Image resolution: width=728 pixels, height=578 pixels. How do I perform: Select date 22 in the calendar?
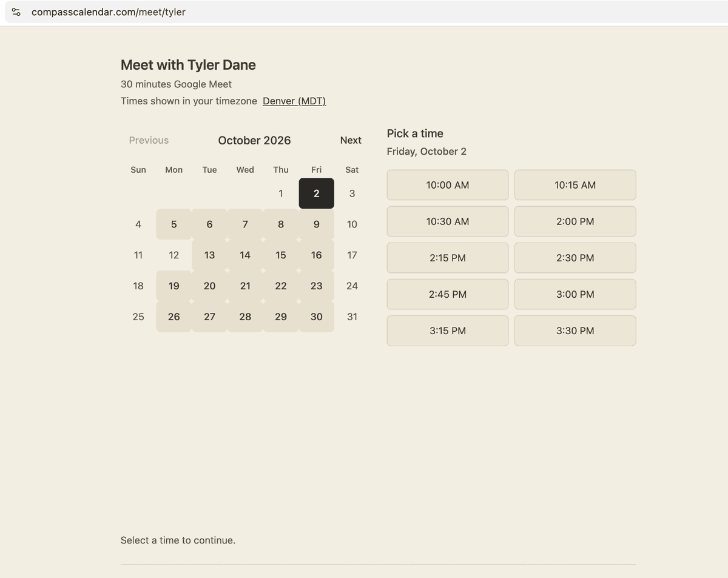[x=281, y=286]
